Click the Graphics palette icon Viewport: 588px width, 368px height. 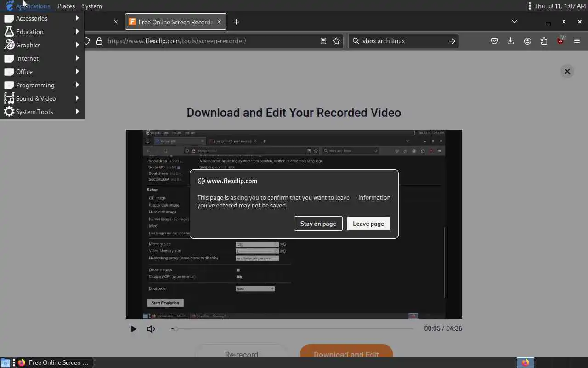[x=9, y=45]
